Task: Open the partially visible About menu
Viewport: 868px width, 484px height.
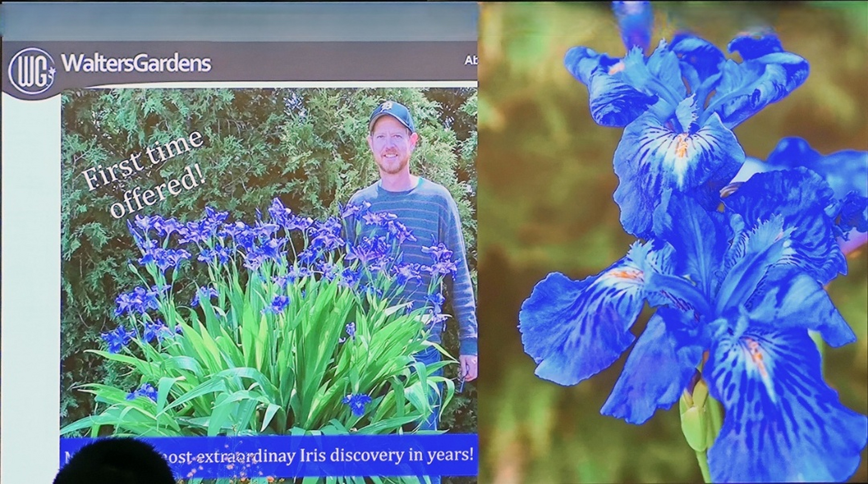Action: pos(471,61)
